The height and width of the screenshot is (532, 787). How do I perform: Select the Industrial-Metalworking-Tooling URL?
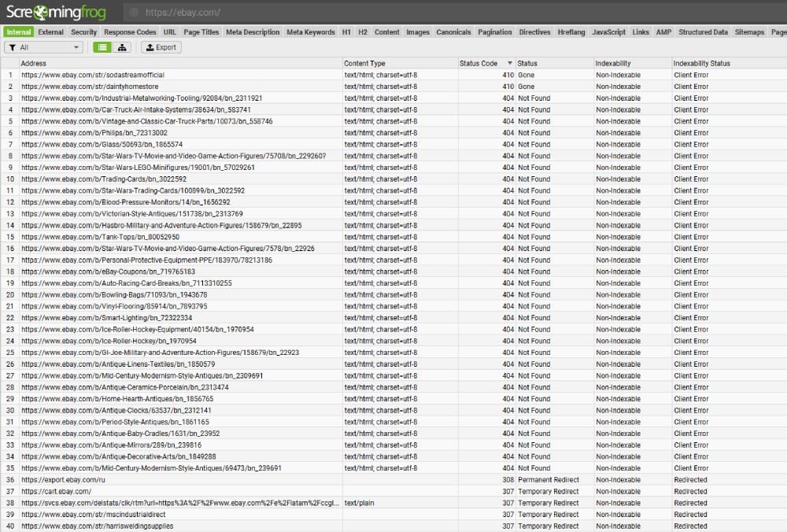[x=142, y=98]
